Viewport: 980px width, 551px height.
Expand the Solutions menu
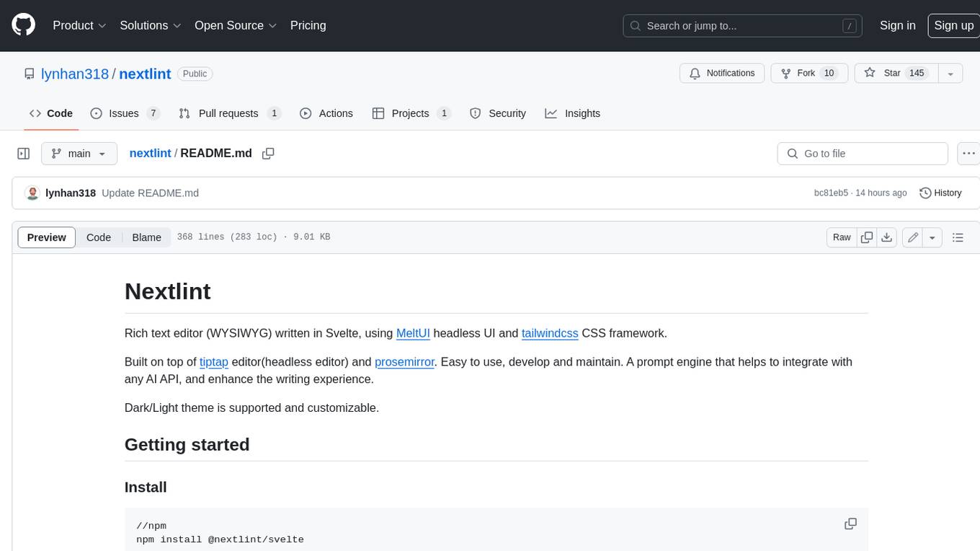coord(151,25)
